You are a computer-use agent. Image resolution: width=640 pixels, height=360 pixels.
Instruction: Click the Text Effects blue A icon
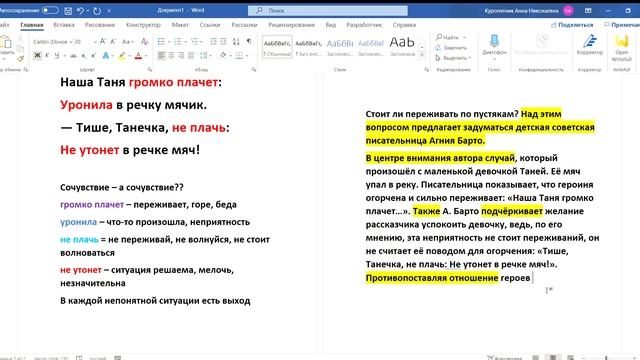[x=106, y=56]
